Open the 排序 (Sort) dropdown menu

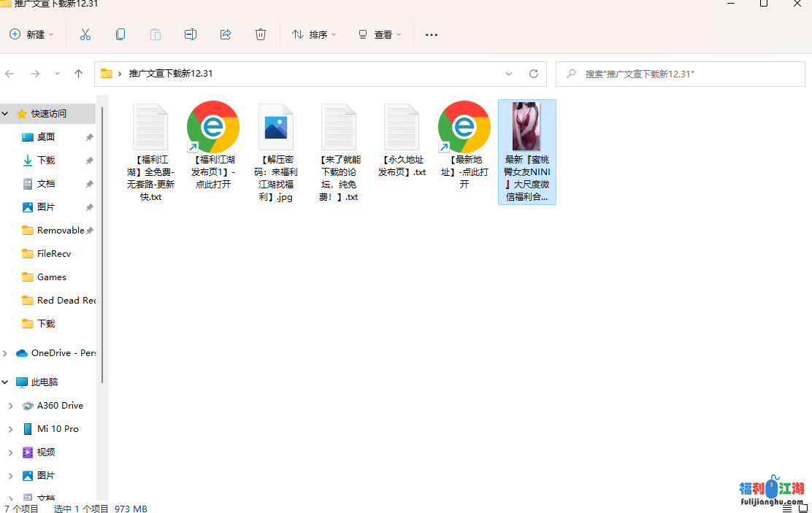coord(314,34)
